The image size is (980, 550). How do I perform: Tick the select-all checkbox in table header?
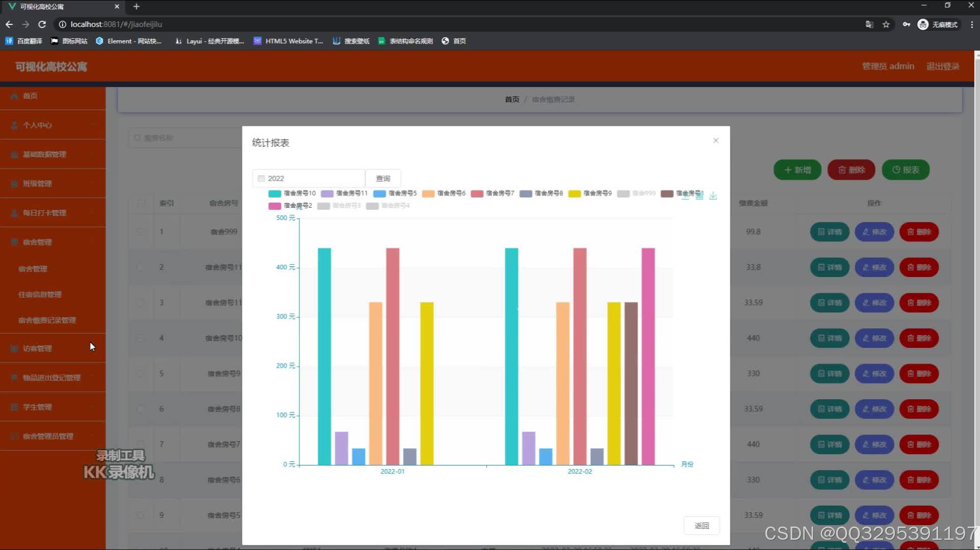click(141, 203)
